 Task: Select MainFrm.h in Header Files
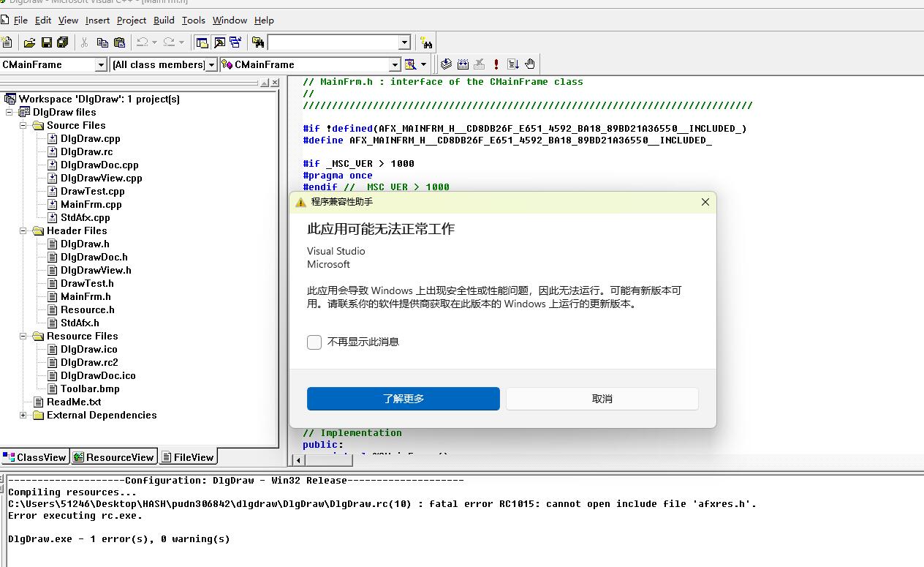tap(86, 296)
